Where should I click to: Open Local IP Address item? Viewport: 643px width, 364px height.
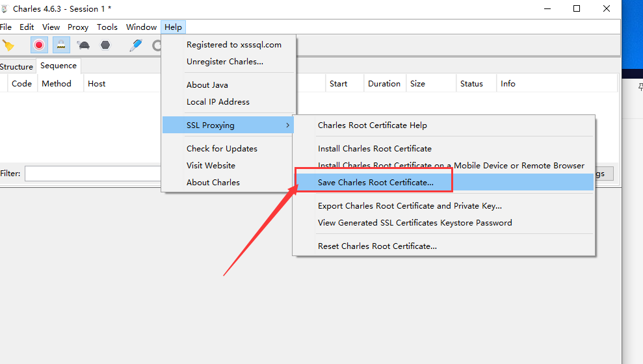(x=218, y=101)
